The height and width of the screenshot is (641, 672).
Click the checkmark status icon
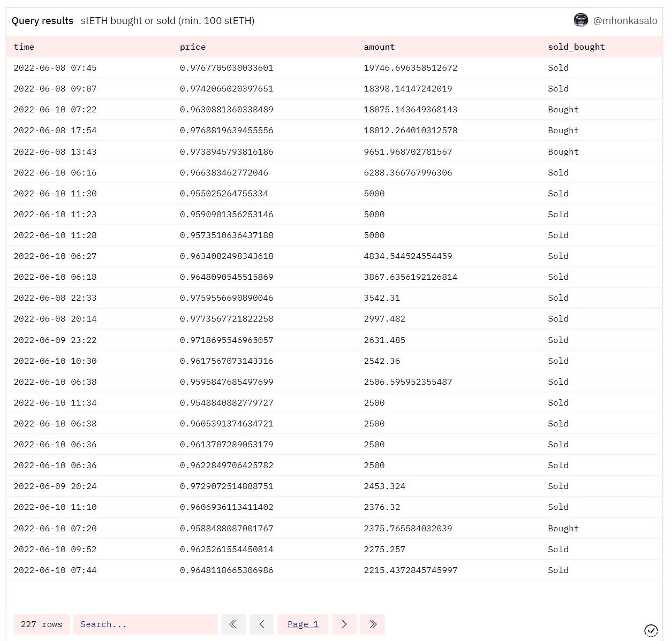tap(651, 631)
